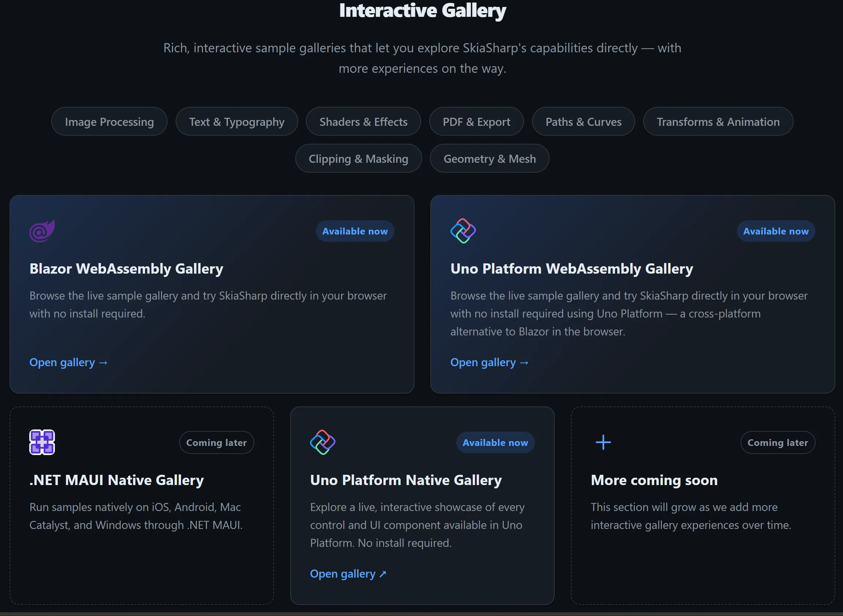
Task: Open external gallery link for Uno Native
Action: (348, 574)
